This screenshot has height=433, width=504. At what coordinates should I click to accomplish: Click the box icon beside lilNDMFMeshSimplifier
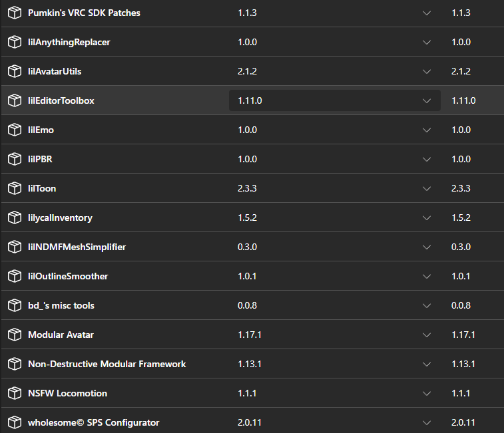pos(15,247)
